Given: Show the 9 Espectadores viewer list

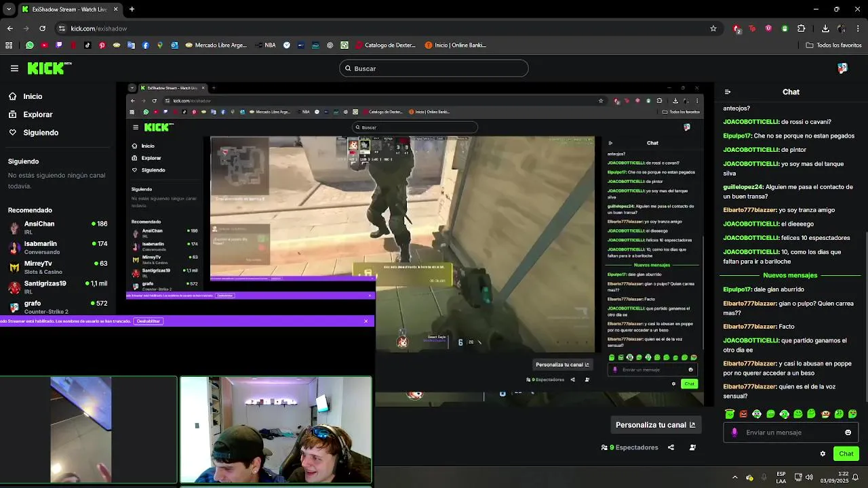Looking at the screenshot, I should pos(630,447).
